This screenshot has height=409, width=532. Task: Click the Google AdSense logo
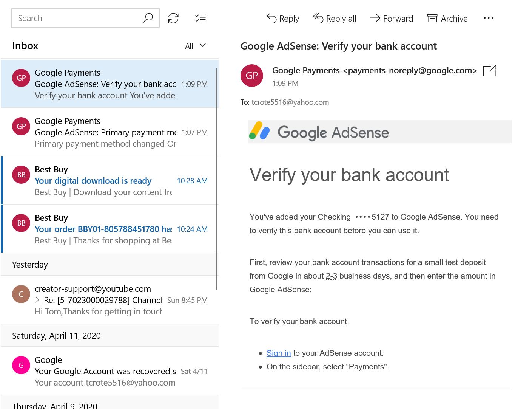[x=319, y=132]
